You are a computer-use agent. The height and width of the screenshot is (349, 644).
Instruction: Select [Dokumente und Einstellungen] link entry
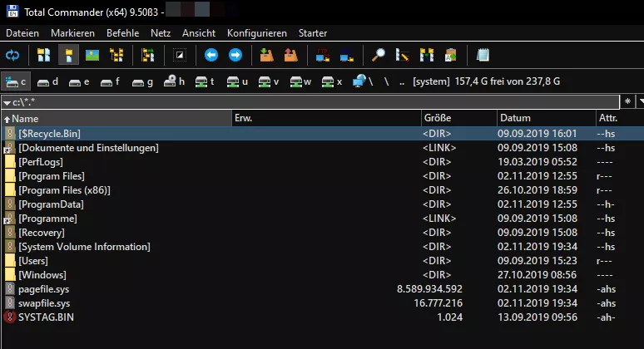(x=323, y=148)
